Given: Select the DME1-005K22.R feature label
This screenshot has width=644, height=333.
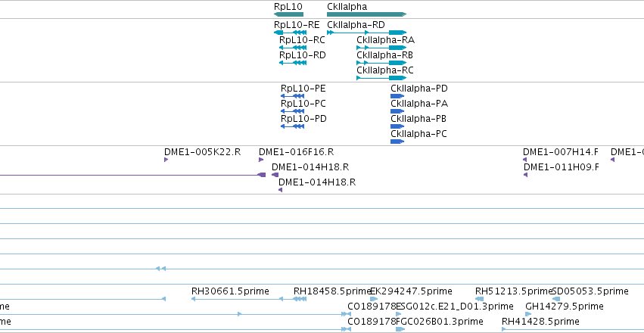Looking at the screenshot, I should 203,152.
